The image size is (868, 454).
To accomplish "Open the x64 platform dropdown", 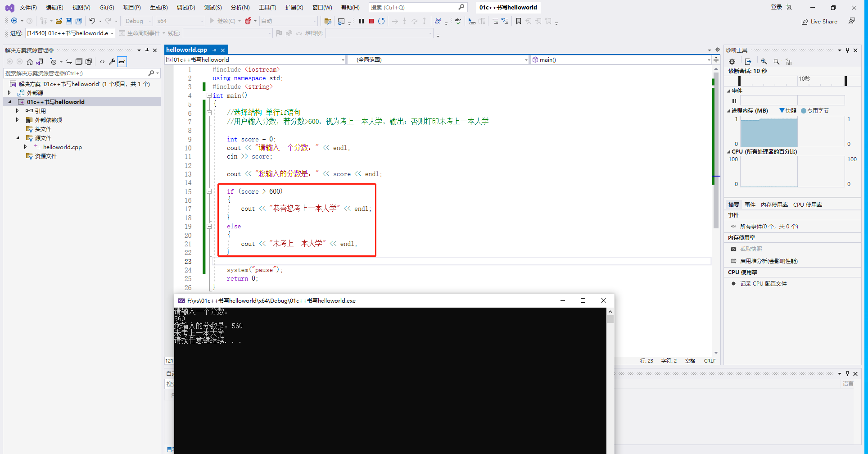I will click(x=181, y=21).
